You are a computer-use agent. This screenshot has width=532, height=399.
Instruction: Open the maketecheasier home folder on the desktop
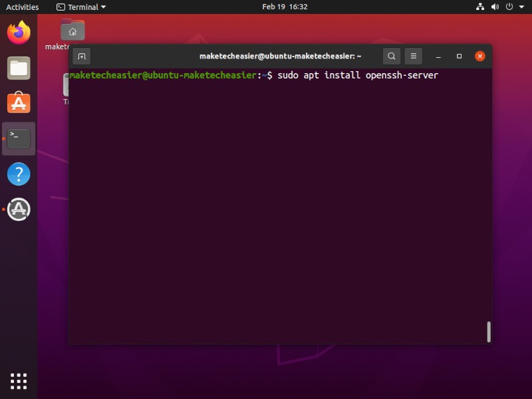point(72,30)
